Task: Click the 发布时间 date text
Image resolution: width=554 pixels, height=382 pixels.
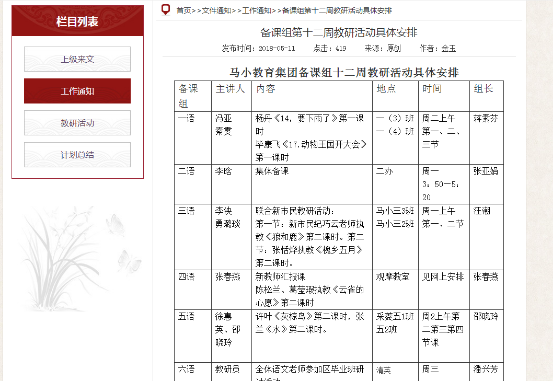Action: click(x=258, y=48)
